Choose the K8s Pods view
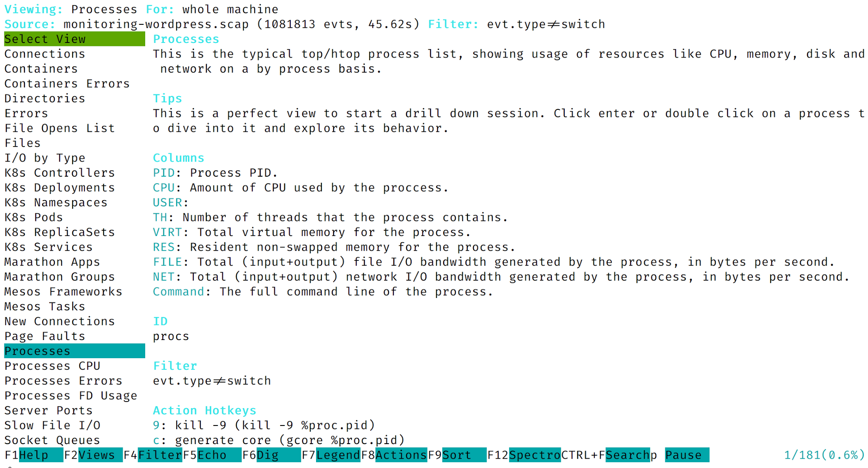868x468 pixels. click(x=34, y=217)
